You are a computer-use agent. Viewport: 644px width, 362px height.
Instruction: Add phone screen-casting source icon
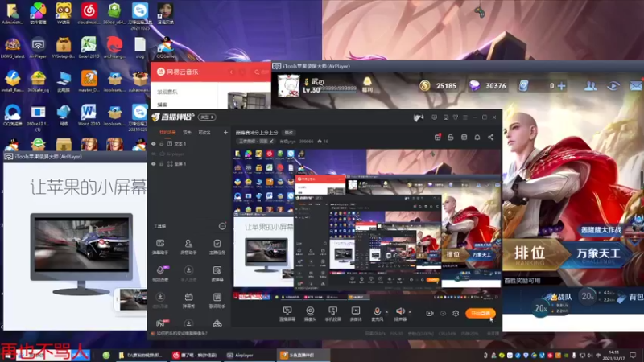[x=332, y=313]
